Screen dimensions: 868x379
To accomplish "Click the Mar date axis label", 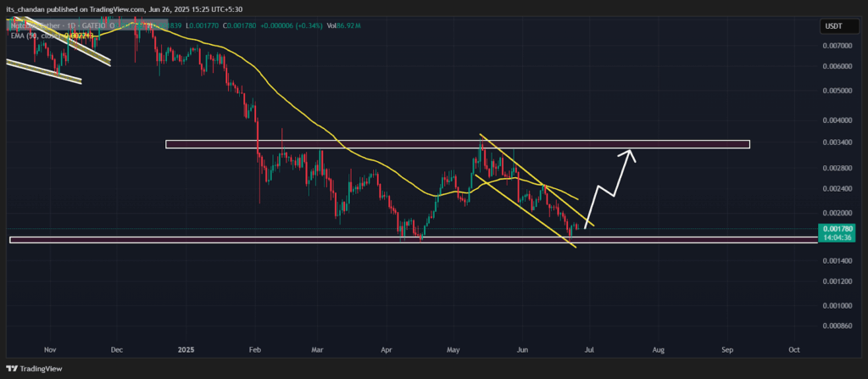I will (x=317, y=350).
